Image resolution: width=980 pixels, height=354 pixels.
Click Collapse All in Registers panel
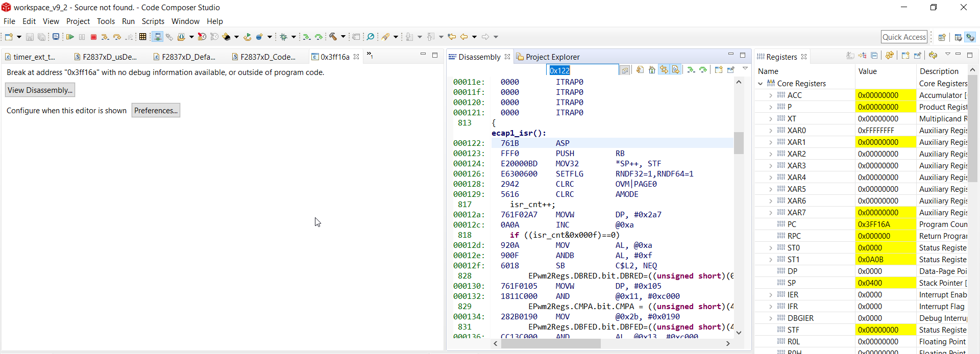[x=874, y=56]
